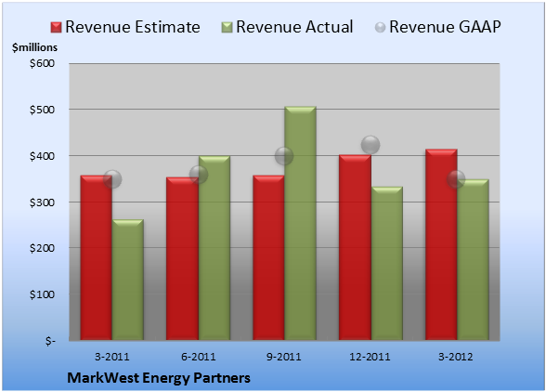This screenshot has width=546, height=392.
Task: Click the '3-2011' quarter label
Action: (x=112, y=357)
